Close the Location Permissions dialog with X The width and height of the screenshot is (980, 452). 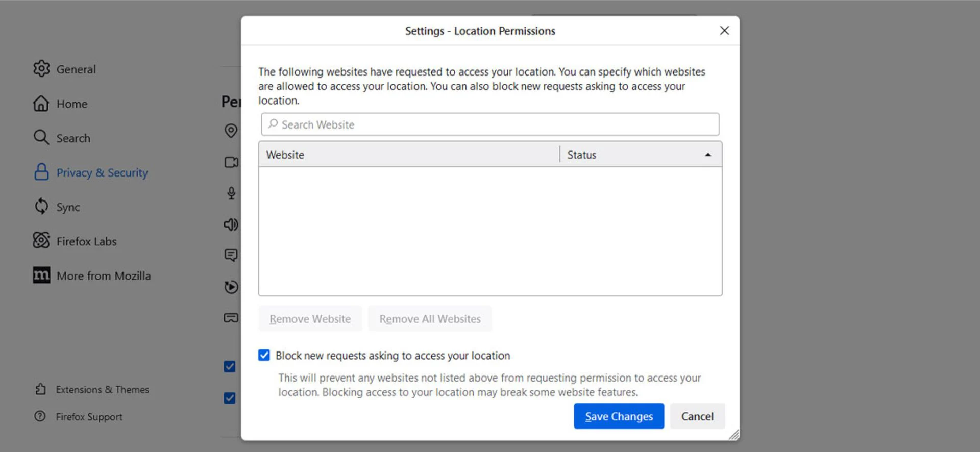724,31
